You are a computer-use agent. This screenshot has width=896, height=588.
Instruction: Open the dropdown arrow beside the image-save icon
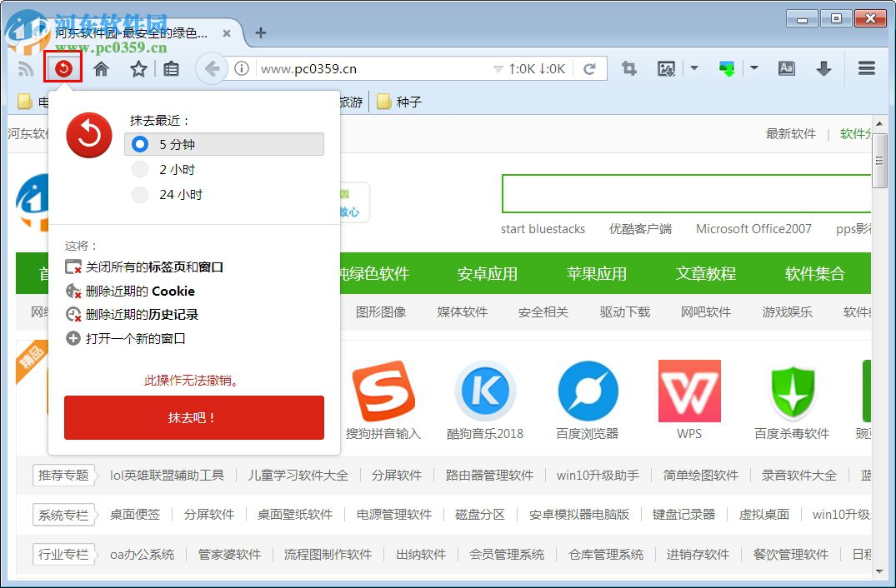693,67
